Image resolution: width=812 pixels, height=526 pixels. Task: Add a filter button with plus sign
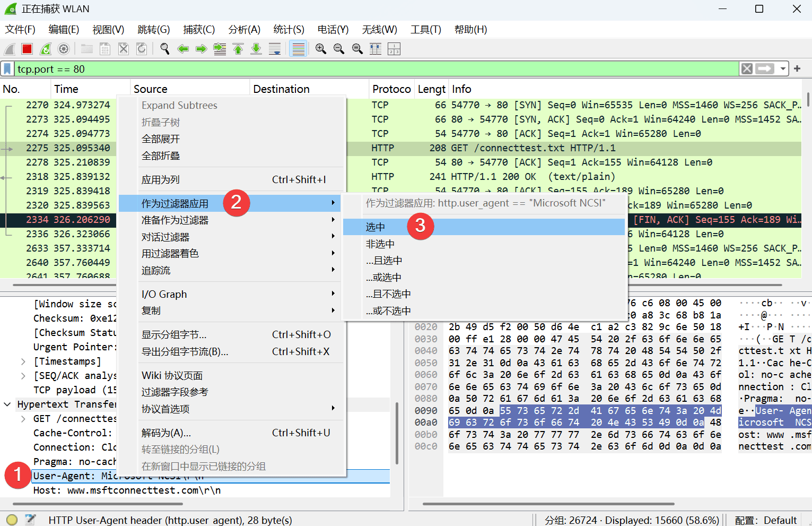click(797, 68)
